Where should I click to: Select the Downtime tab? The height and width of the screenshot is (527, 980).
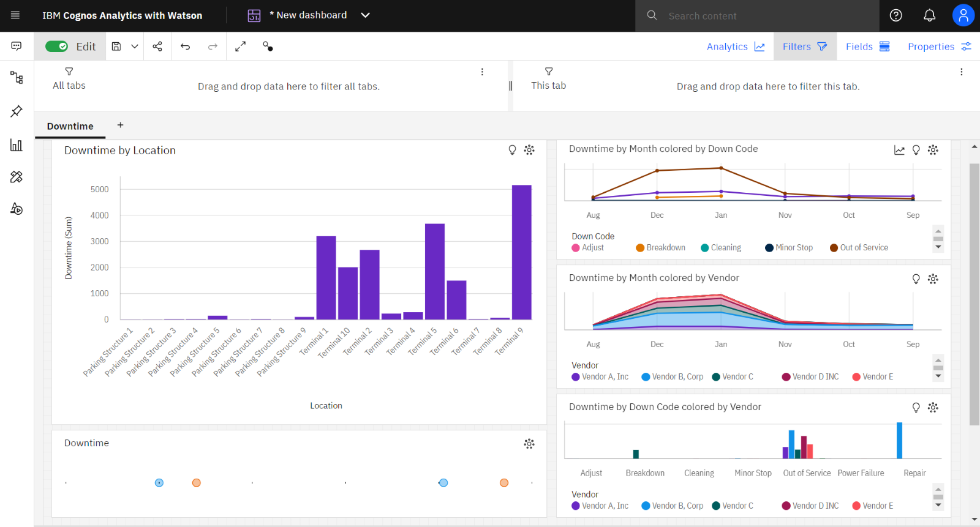[70, 126]
